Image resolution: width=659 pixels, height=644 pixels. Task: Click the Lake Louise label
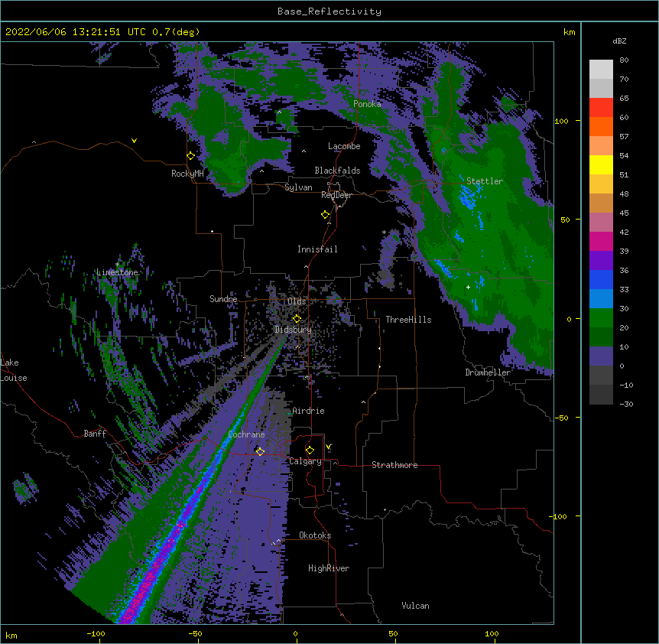click(x=14, y=370)
